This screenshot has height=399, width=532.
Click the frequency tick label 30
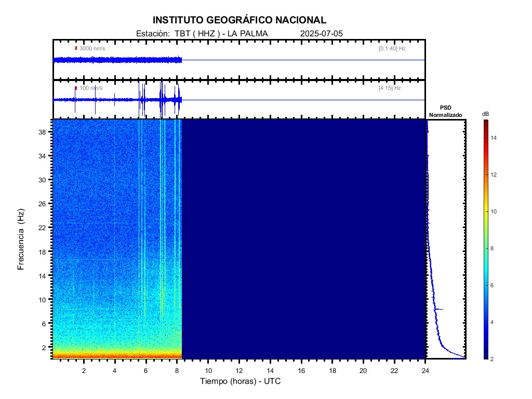pos(42,180)
